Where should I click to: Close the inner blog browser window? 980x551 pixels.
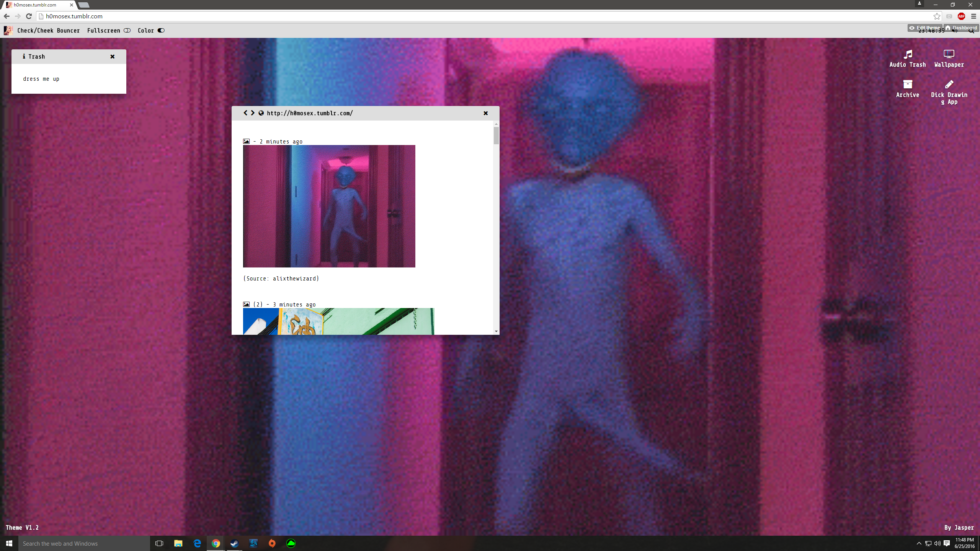[x=485, y=113]
